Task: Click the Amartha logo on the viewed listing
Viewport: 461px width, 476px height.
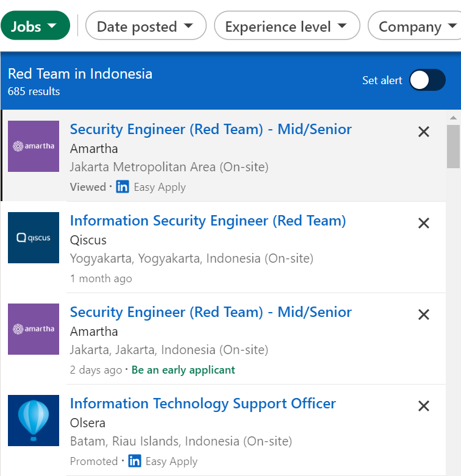Action: pyautogui.click(x=34, y=146)
